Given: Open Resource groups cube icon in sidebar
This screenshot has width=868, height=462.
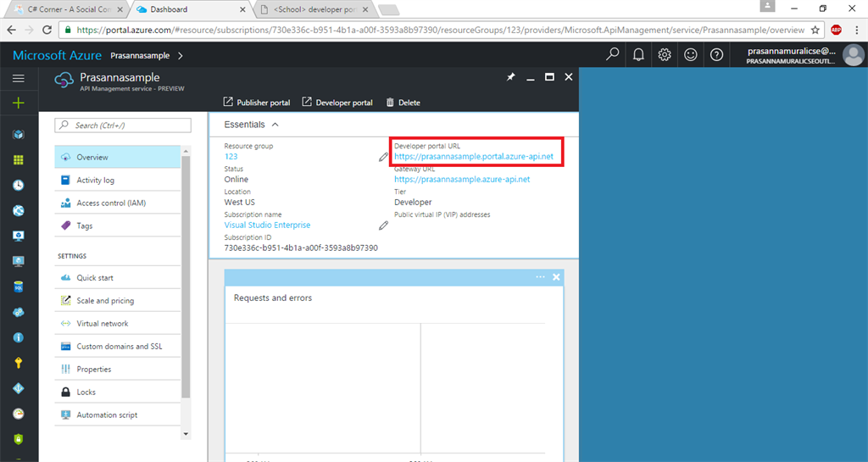Looking at the screenshot, I should [19, 135].
